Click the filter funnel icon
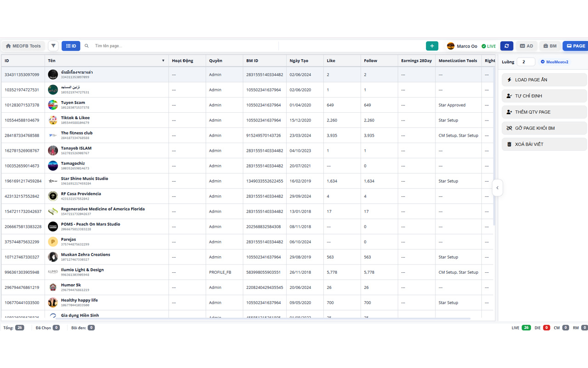Screen dimensions: 588x368 click(53, 46)
